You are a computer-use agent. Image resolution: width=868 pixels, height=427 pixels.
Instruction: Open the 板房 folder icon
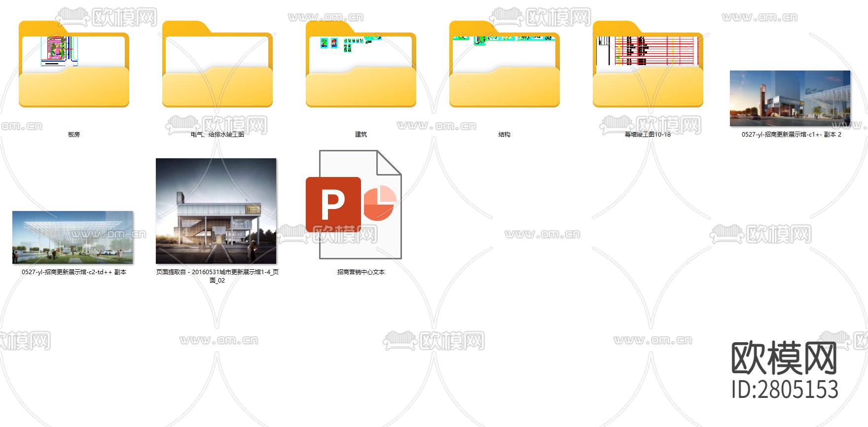point(74,64)
